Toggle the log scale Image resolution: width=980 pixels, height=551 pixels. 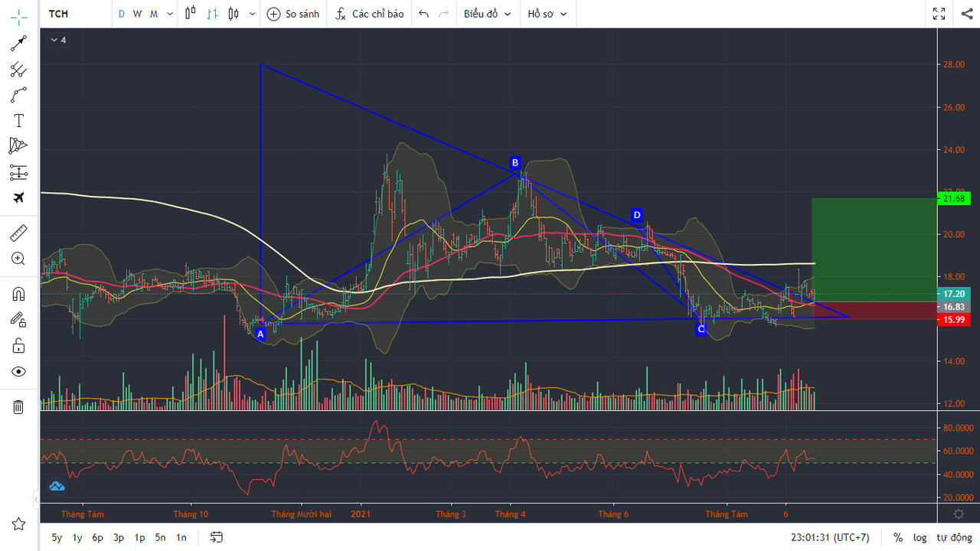click(920, 537)
